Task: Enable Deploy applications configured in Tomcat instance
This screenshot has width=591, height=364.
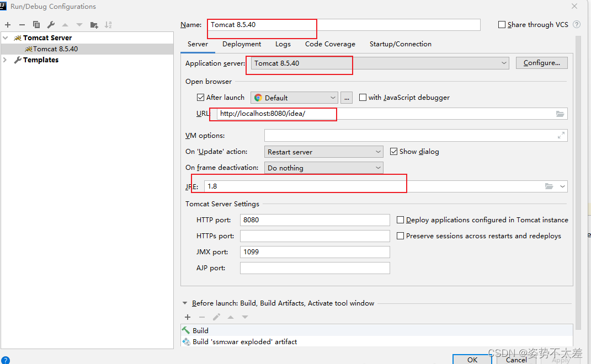Action: [400, 220]
